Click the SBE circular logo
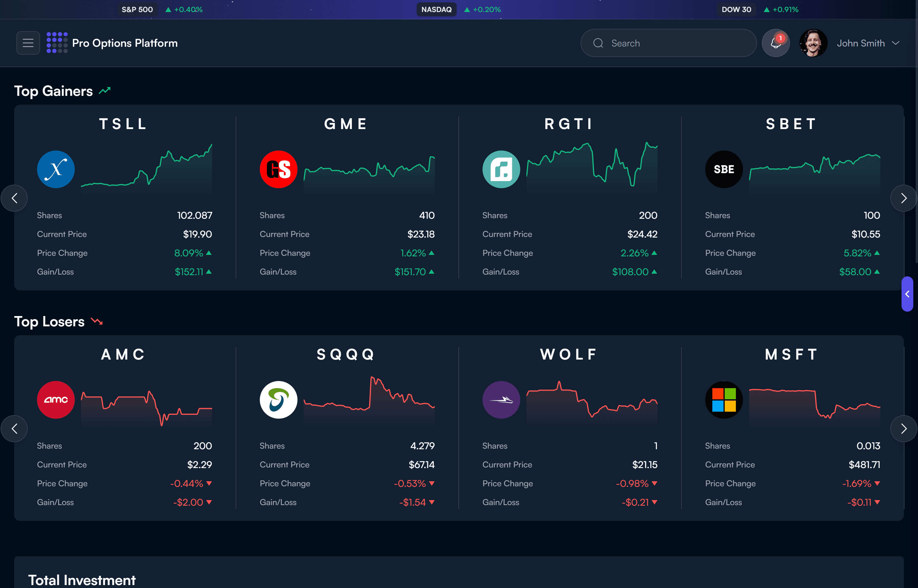Screen dimensions: 918x588 (x=724, y=169)
